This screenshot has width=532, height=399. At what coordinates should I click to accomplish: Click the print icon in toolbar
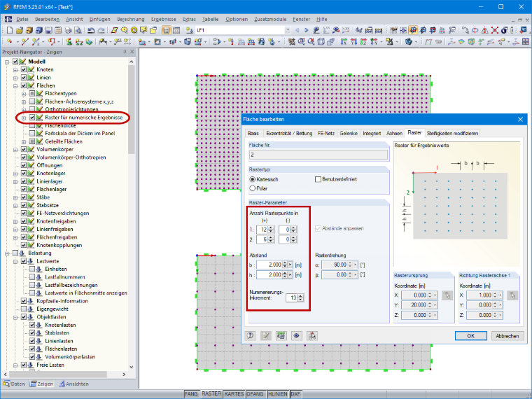click(x=68, y=30)
